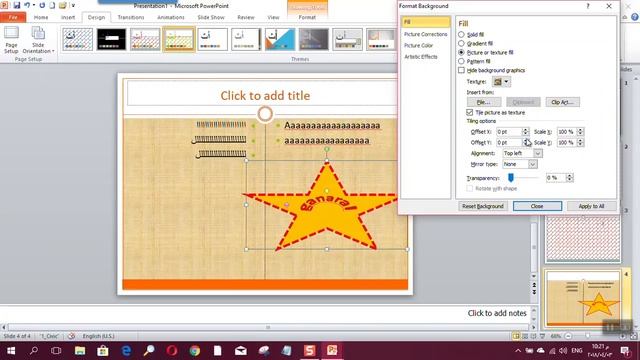Click the volume icon in system tray
Image resolution: width=640 pixels, height=360 pixels.
point(563,351)
